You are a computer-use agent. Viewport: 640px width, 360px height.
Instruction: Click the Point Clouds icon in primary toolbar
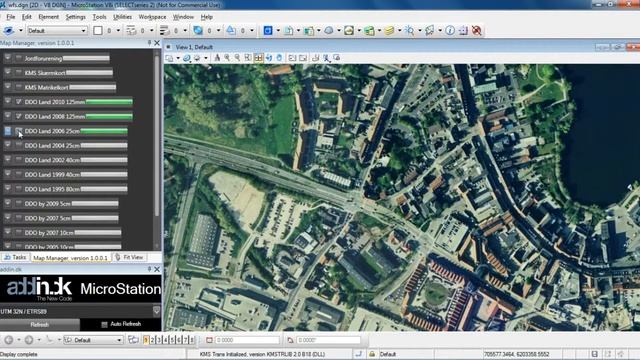pos(329,31)
